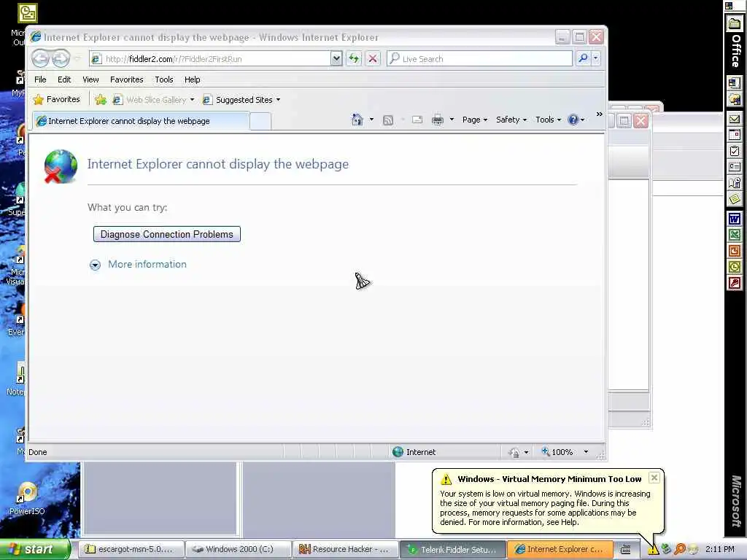Click New Note yellow icon in Office bar

(734, 198)
